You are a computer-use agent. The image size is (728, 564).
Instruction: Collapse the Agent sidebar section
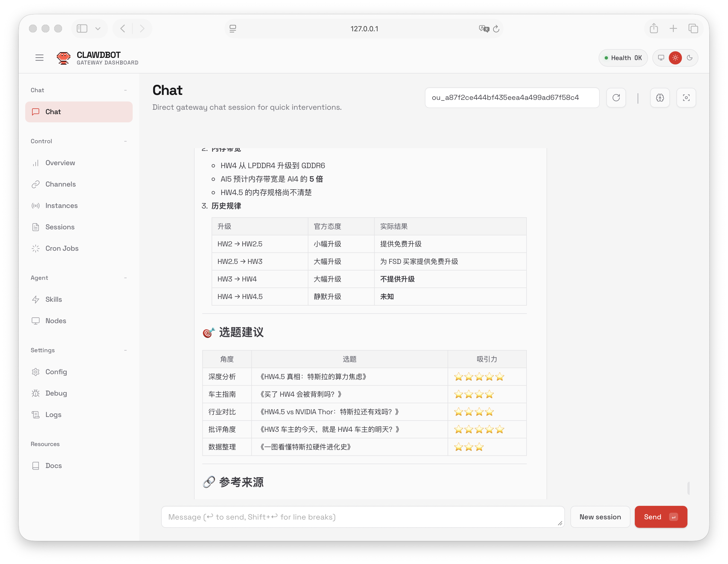point(125,278)
